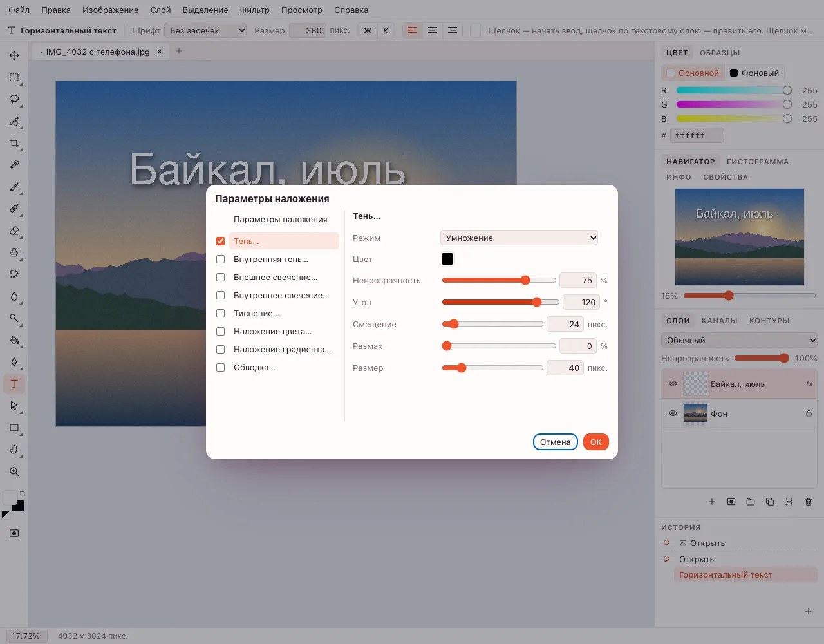Click the lock icon on the Фон layer
The width and height of the screenshot is (824, 644).
tap(809, 413)
